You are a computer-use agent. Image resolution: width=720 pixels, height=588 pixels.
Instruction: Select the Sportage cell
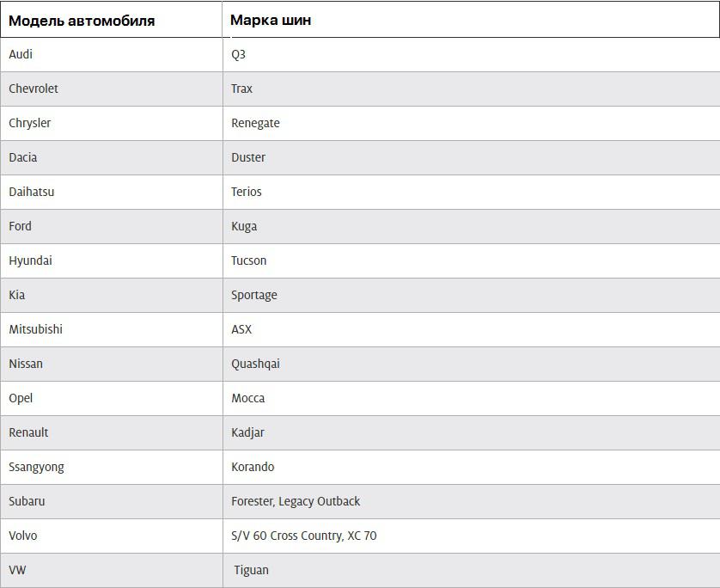tap(471, 296)
